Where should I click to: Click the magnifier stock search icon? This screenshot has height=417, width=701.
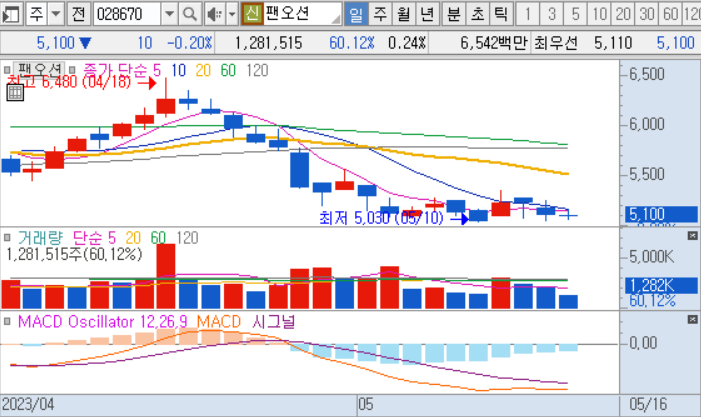click(190, 14)
